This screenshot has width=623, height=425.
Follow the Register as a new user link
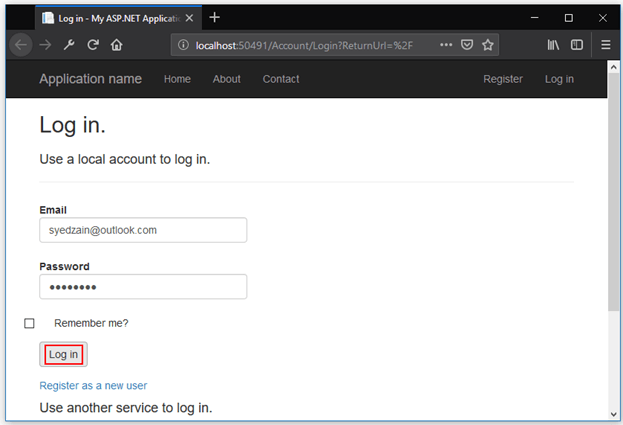(93, 385)
